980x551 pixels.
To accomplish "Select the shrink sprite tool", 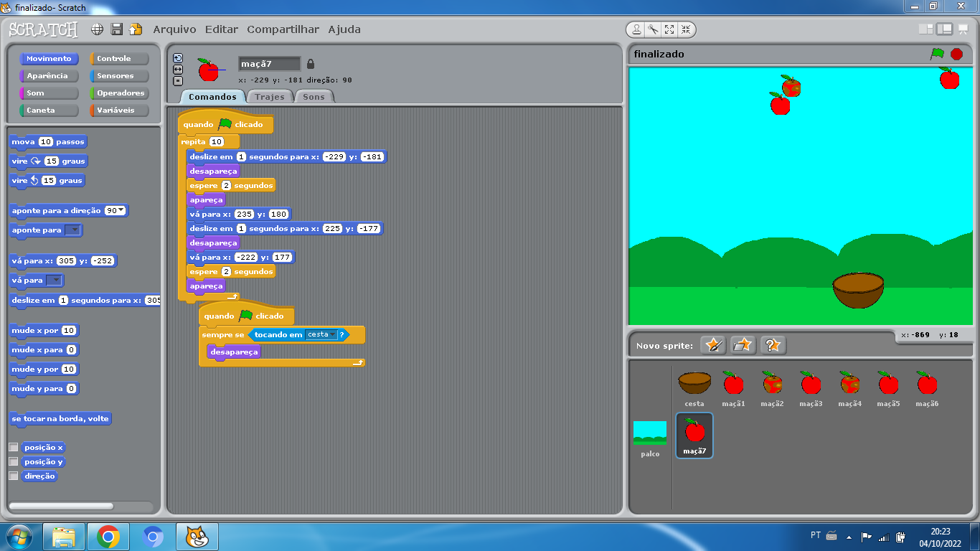I will (x=686, y=29).
